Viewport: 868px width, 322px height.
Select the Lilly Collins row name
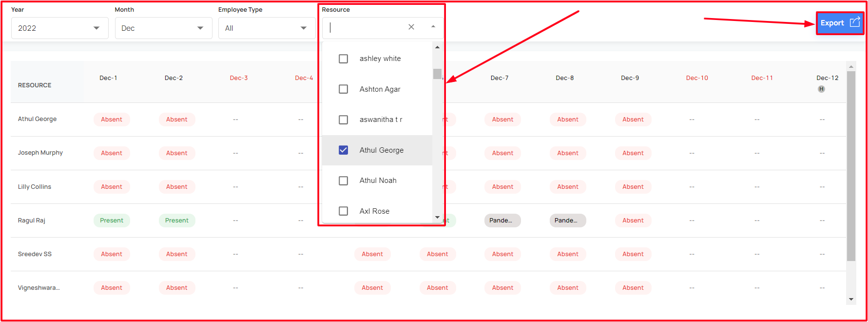(35, 187)
